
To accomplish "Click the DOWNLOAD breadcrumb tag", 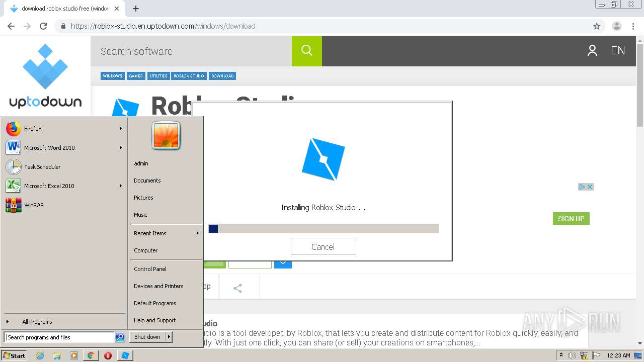I will pos(222,76).
